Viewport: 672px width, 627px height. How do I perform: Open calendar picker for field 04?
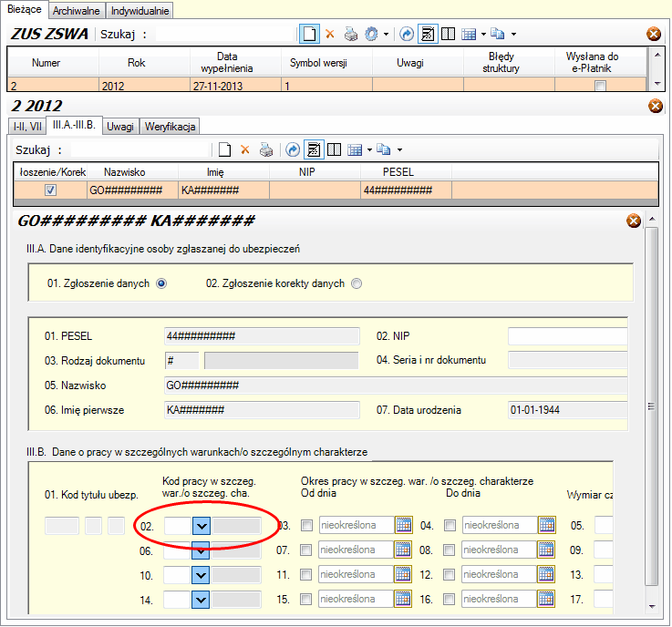click(547, 525)
